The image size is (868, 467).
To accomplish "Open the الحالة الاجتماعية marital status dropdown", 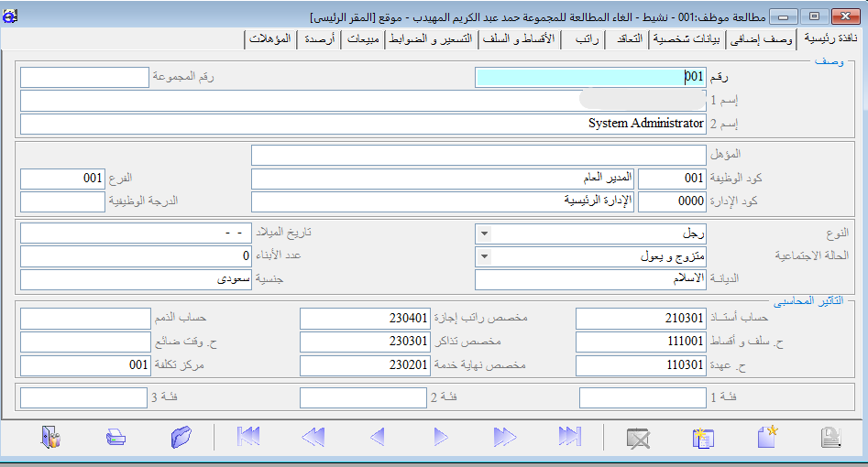I will coord(484,257).
